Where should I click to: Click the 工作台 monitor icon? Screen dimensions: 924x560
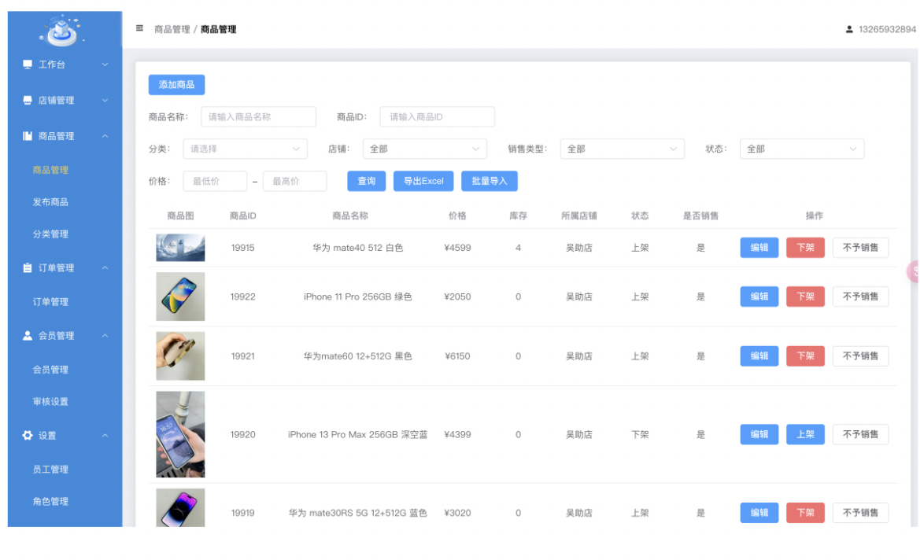click(x=27, y=64)
